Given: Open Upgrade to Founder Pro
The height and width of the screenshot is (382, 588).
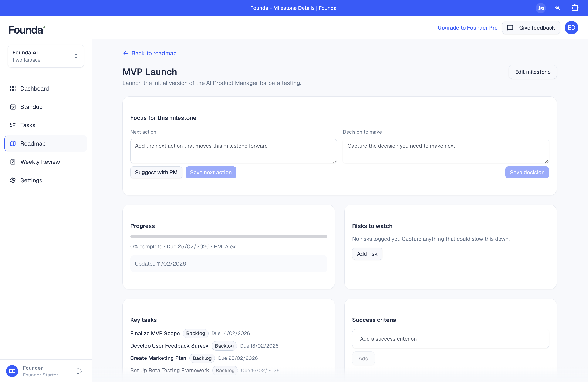Looking at the screenshot, I should coord(467,28).
